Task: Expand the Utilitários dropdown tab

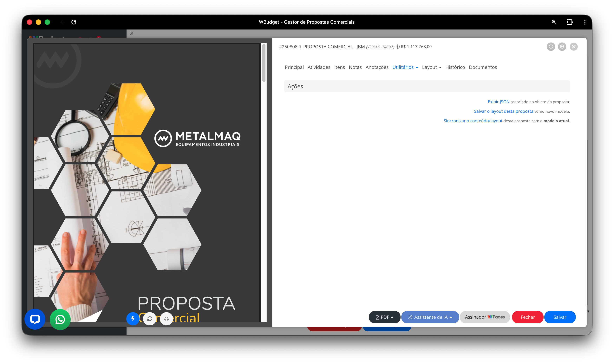Action: (x=405, y=67)
